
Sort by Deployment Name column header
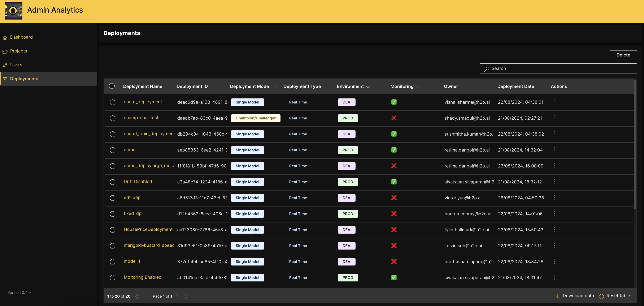click(x=143, y=86)
